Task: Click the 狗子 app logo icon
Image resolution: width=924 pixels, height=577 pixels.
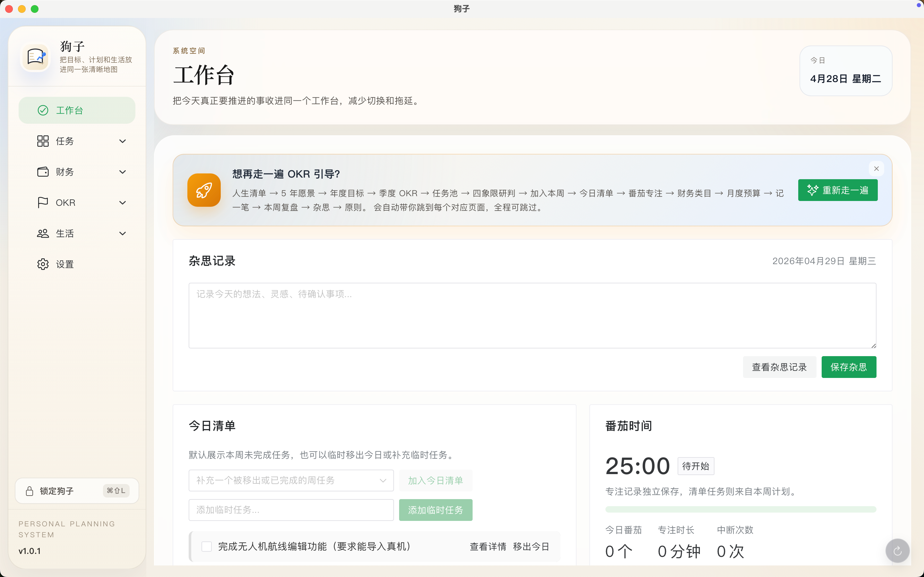Action: [x=35, y=57]
